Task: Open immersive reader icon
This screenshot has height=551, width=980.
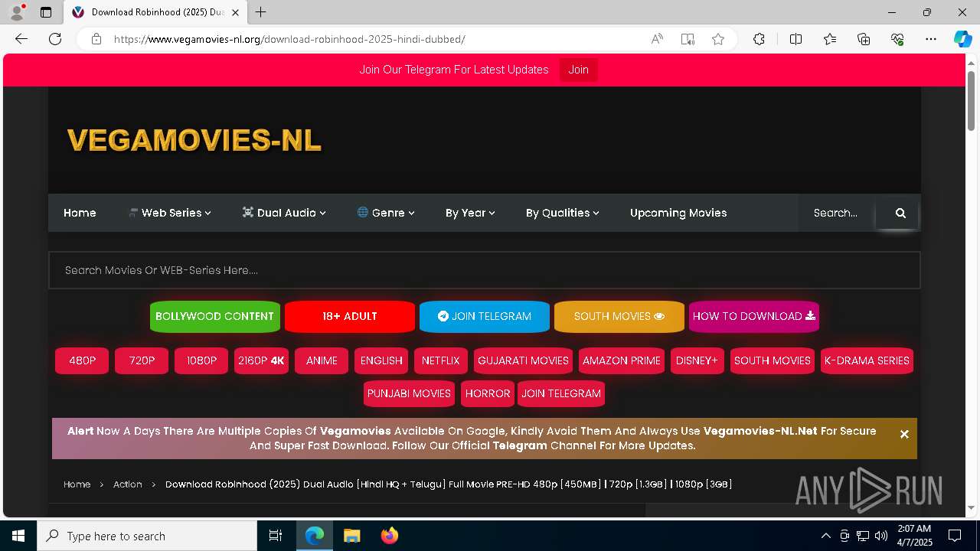Action: pyautogui.click(x=688, y=39)
